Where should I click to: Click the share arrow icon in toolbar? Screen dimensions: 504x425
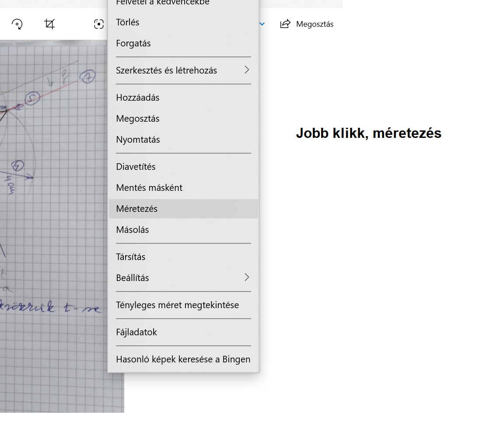[285, 24]
